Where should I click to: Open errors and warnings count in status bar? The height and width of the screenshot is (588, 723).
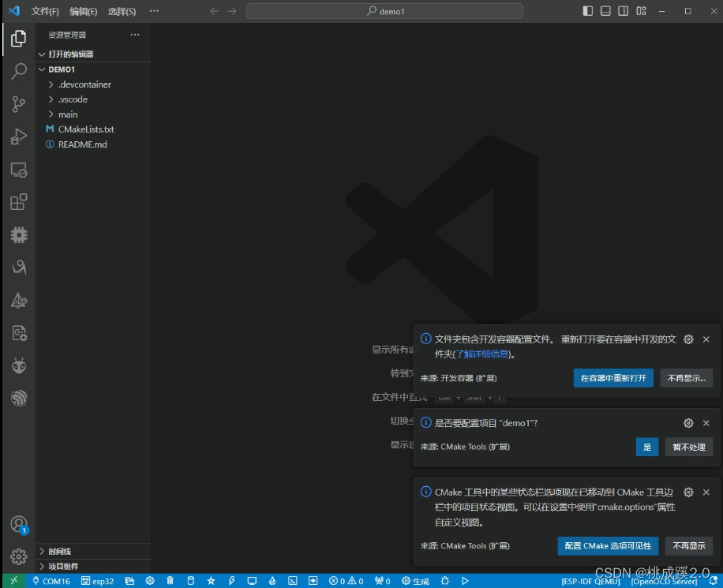(x=346, y=581)
